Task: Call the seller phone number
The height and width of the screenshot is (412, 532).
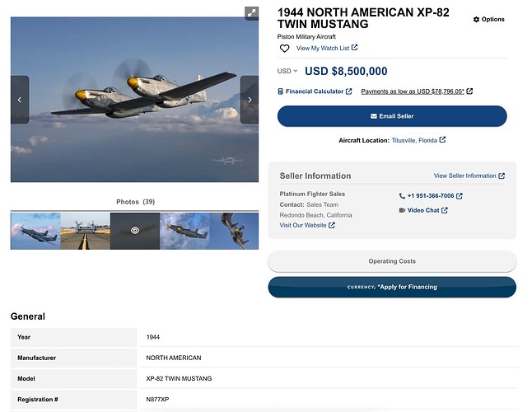Action: coord(431,196)
